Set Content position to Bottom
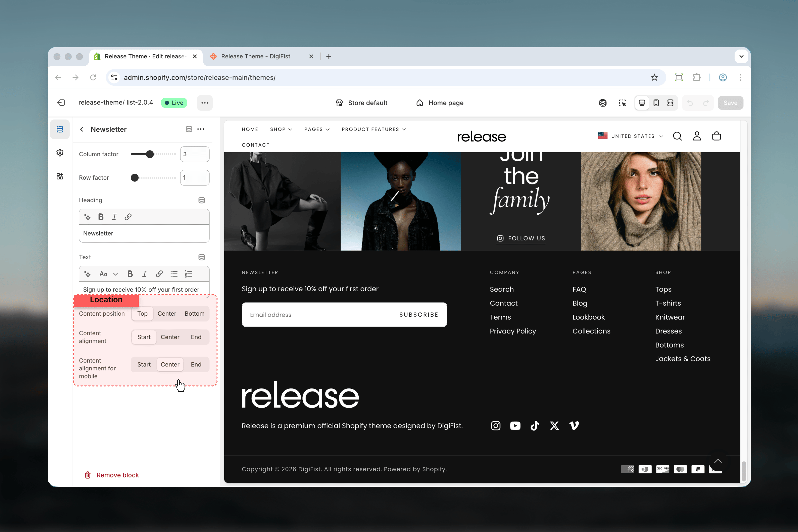 pyautogui.click(x=195, y=313)
